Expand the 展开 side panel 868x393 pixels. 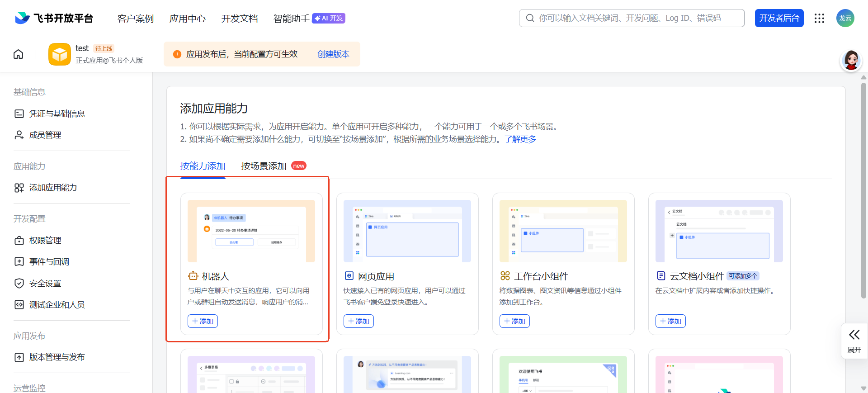tap(854, 341)
